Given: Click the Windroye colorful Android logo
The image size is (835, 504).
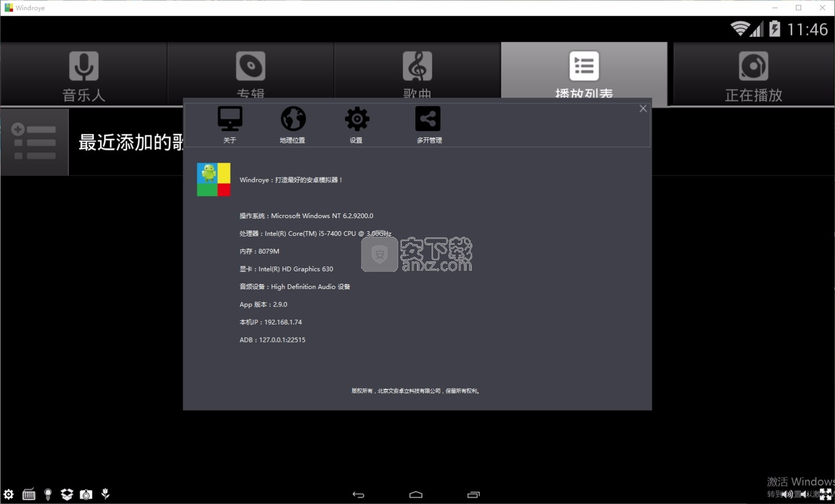Looking at the screenshot, I should coord(213,179).
